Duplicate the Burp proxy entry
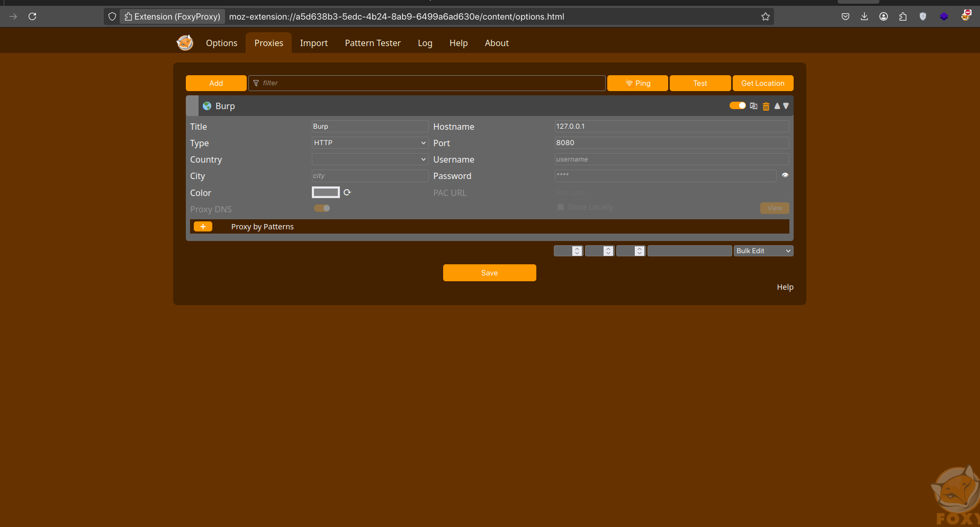The height and width of the screenshot is (527, 980). (x=753, y=106)
